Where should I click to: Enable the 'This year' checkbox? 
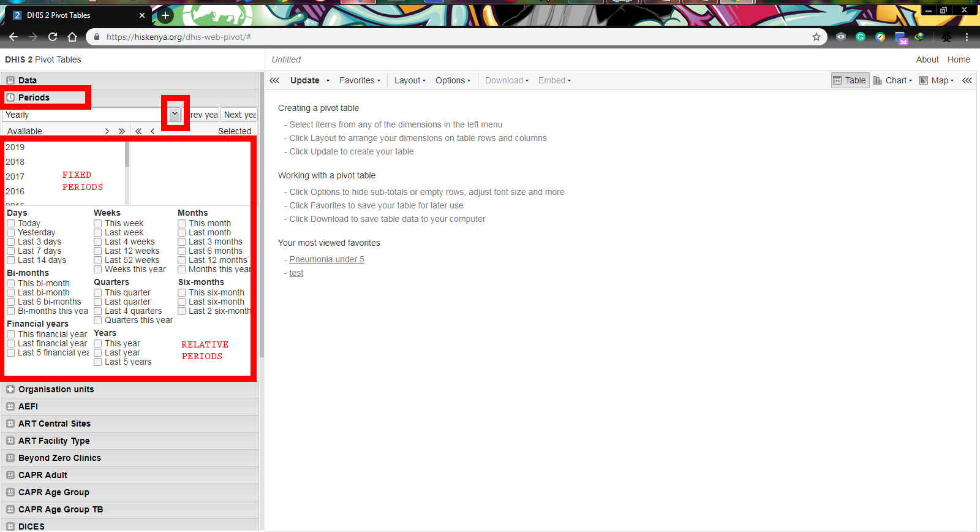pos(98,344)
